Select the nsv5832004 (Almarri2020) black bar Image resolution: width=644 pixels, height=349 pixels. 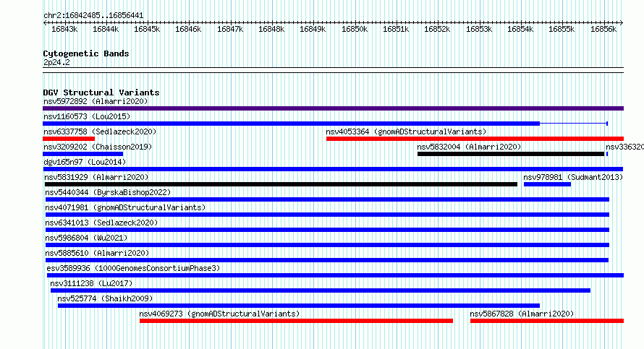511,154
